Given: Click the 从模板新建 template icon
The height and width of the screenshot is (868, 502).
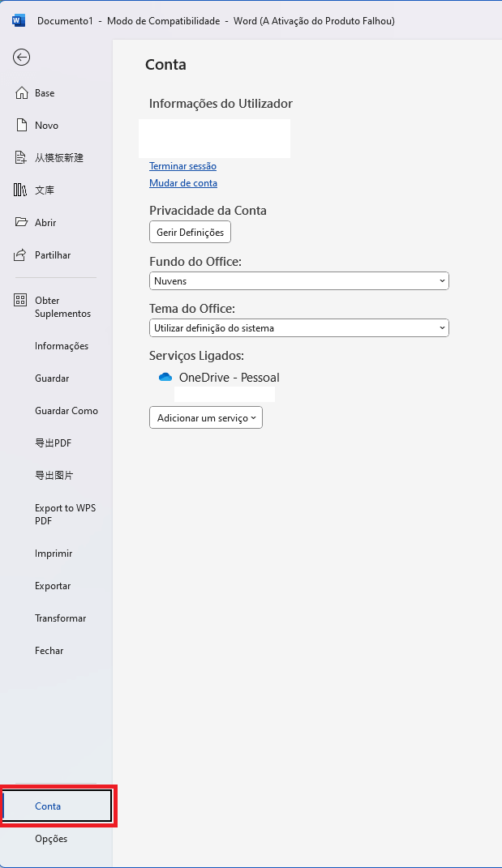Looking at the screenshot, I should click(22, 158).
